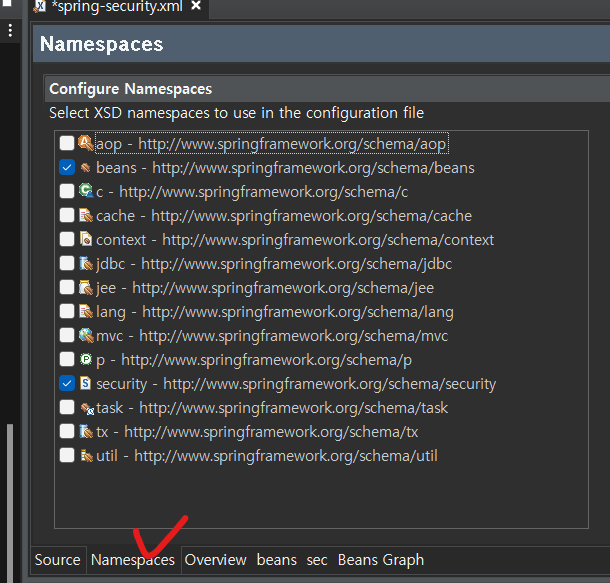This screenshot has width=610, height=583.
Task: Tick the jee namespace checkbox
Action: click(x=67, y=287)
